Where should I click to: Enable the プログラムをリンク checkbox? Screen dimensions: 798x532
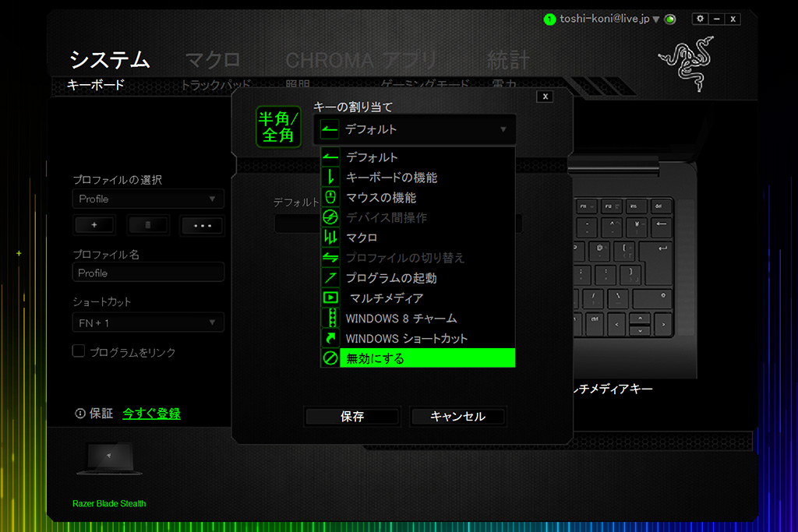point(79,351)
